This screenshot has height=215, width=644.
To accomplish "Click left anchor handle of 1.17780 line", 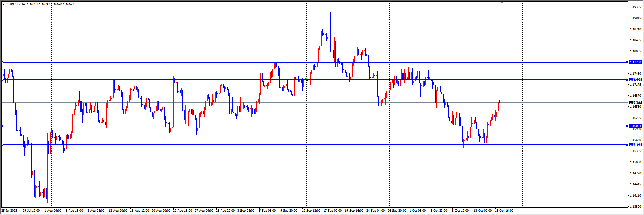I will (3, 62).
